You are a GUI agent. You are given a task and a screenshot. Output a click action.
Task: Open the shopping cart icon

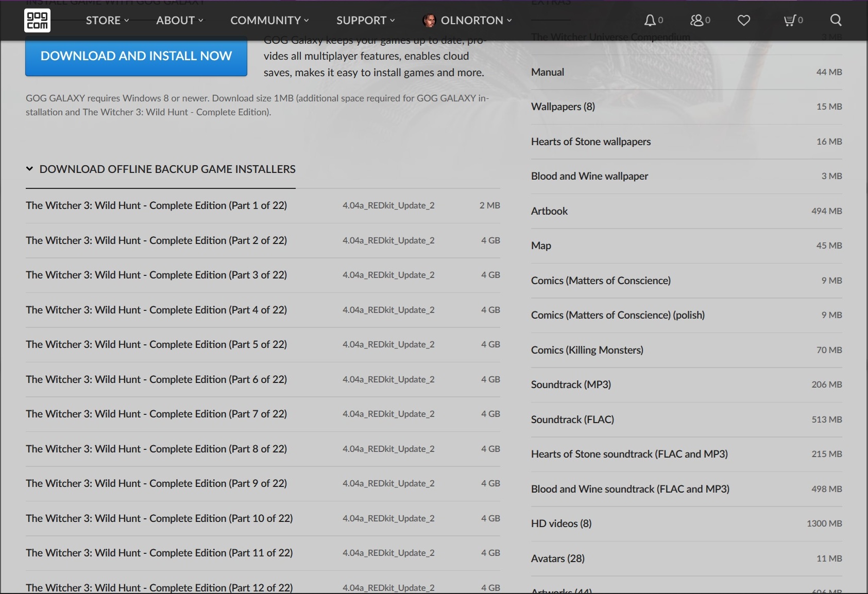790,20
